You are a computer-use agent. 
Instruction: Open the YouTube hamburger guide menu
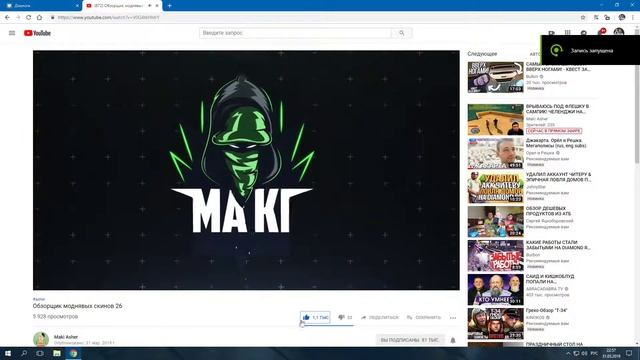click(12, 33)
